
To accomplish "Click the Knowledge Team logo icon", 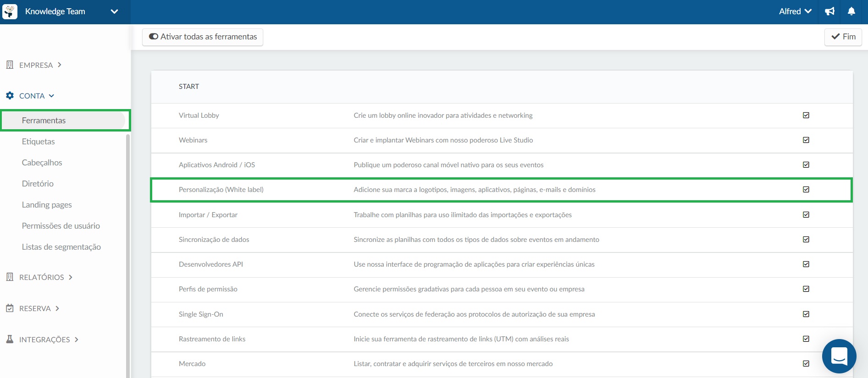I will [x=10, y=11].
